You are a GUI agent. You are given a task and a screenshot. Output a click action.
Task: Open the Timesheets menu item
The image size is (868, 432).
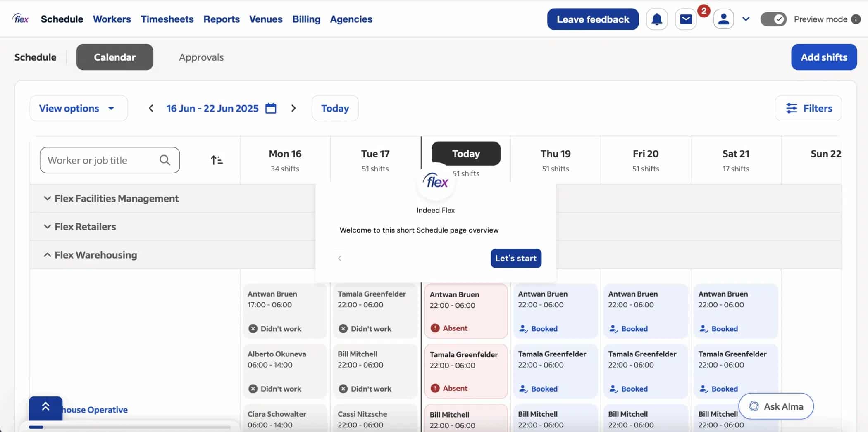[x=167, y=19]
